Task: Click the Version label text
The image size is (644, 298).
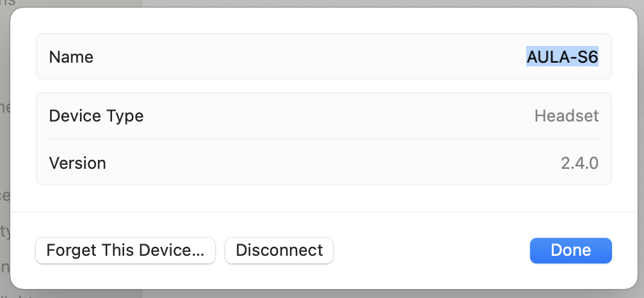Action: click(77, 162)
